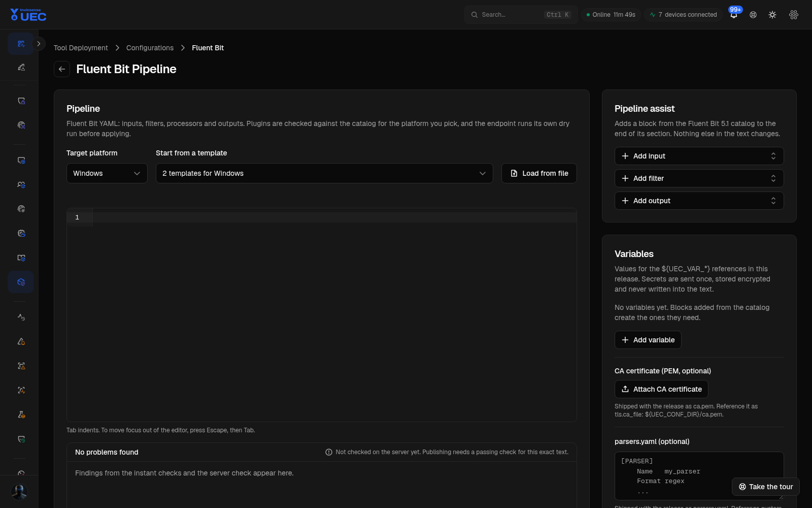
Task: Click the Target platform label
Action: pyautogui.click(x=92, y=153)
